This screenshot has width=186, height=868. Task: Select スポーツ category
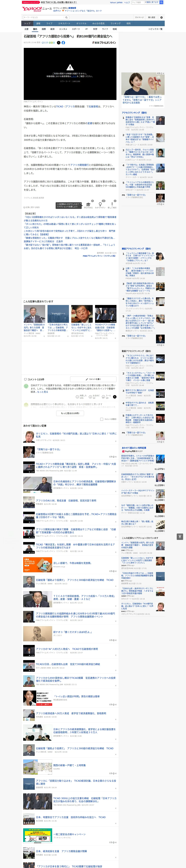pos(76,29)
